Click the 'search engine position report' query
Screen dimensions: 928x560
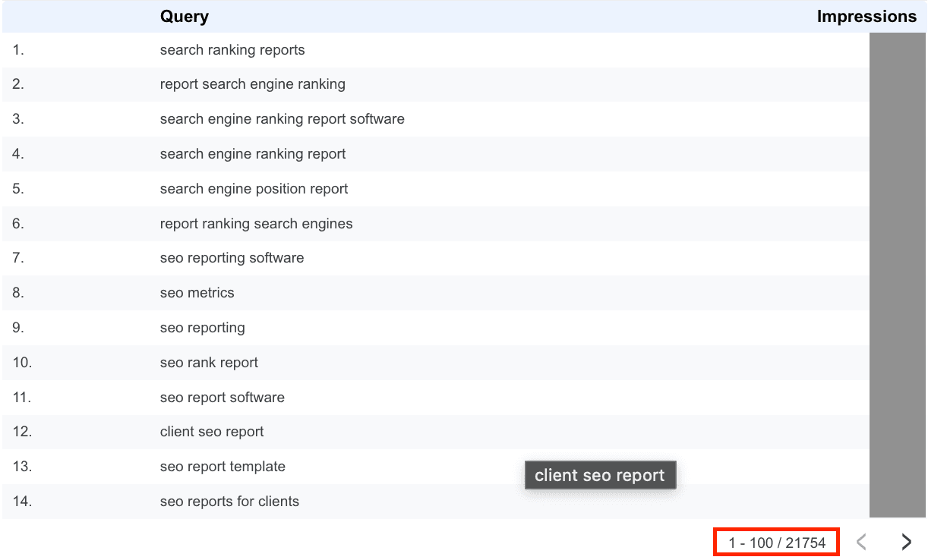(254, 189)
